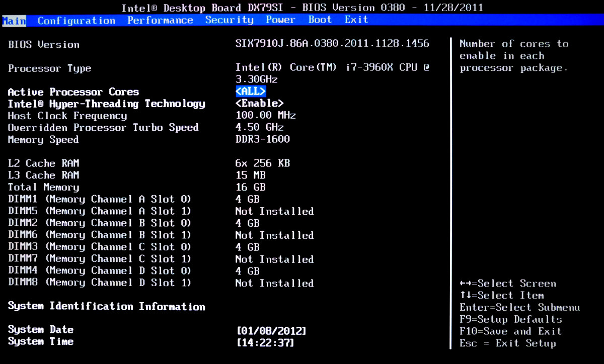Select the Exit tab

(x=356, y=20)
